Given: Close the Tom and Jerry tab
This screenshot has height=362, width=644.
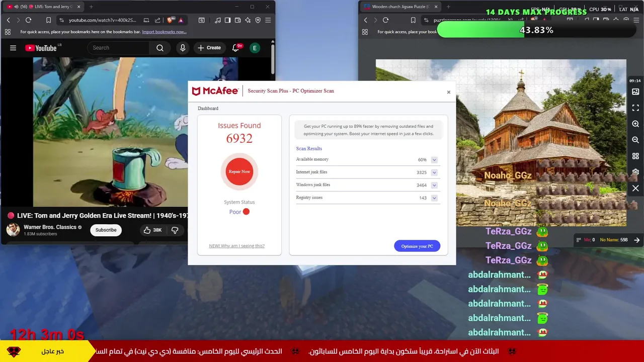Looking at the screenshot, I should (x=79, y=7).
